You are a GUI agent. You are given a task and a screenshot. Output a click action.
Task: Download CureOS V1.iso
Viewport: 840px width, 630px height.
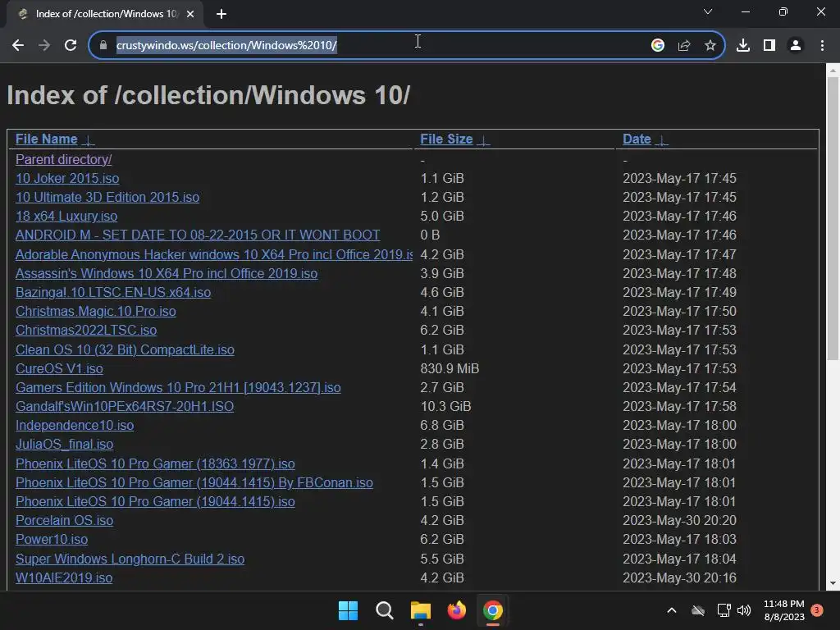(59, 368)
